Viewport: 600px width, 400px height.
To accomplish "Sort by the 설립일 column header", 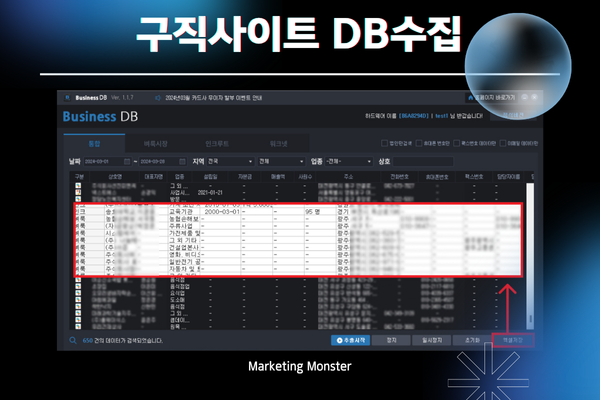I will 210,177.
